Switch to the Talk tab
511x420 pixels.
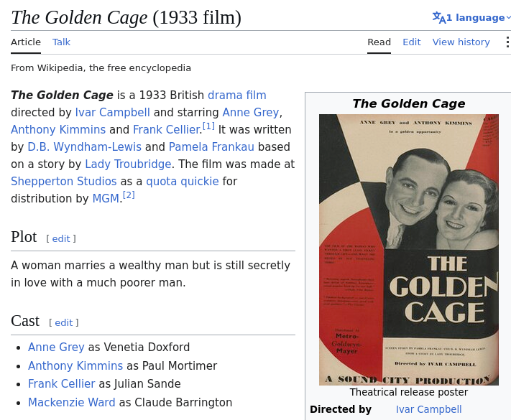(x=61, y=42)
